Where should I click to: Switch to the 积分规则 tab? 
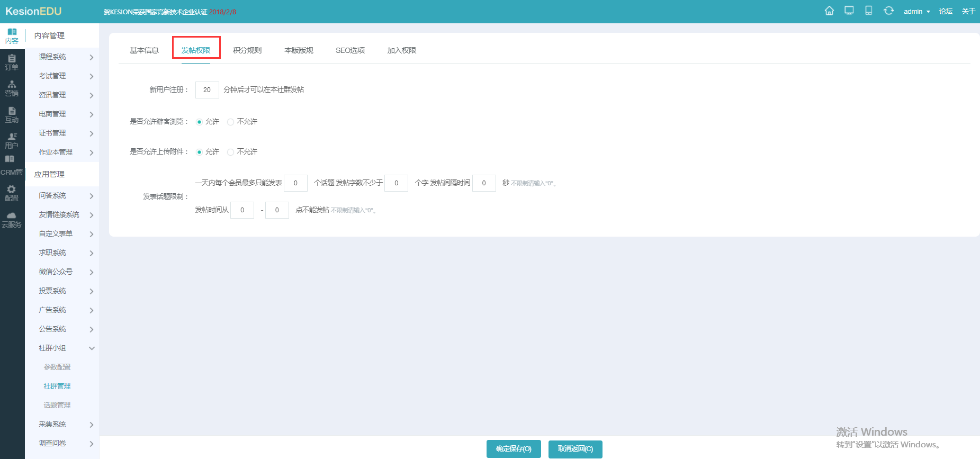click(x=247, y=50)
